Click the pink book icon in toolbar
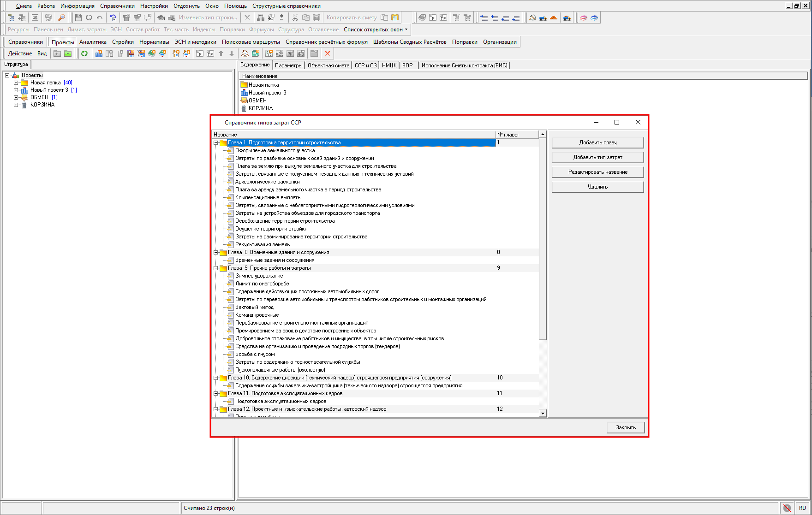812x515 pixels. point(584,18)
